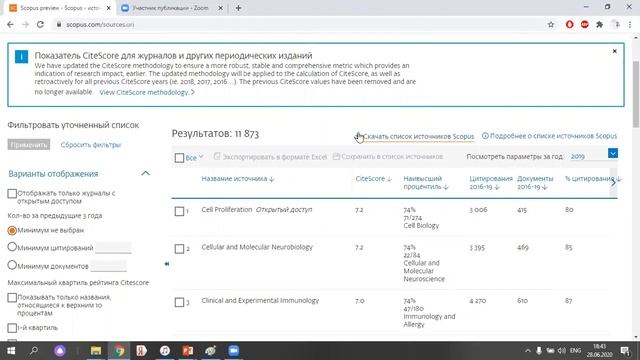Viewport: 640px width, 360px height.
Task: Select the Минимум не выбран radio button
Action: click(x=12, y=230)
